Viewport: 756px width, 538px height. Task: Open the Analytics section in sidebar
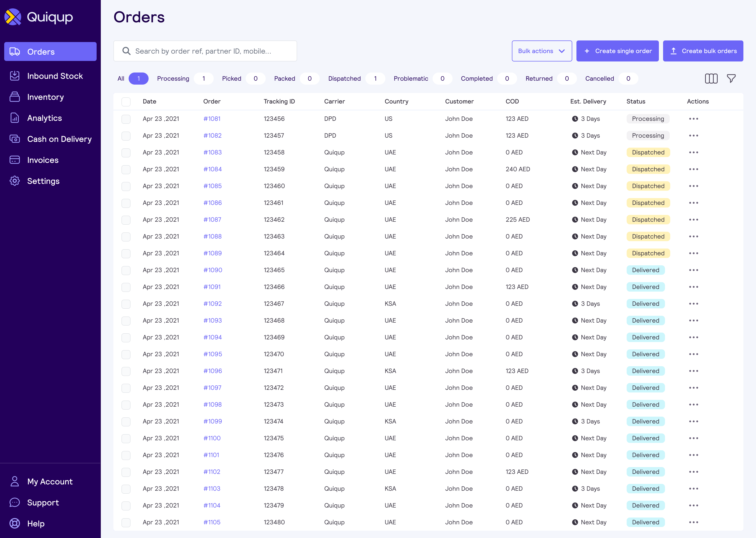coord(44,118)
